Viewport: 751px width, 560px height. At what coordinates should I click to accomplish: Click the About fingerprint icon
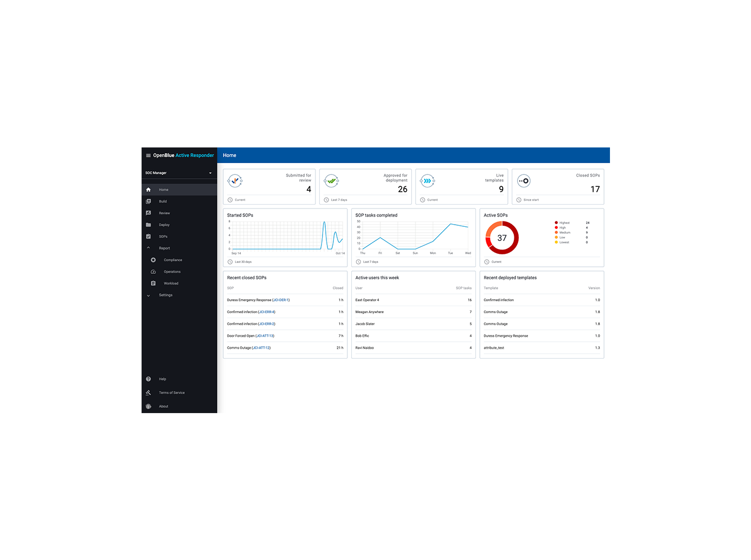(149, 407)
